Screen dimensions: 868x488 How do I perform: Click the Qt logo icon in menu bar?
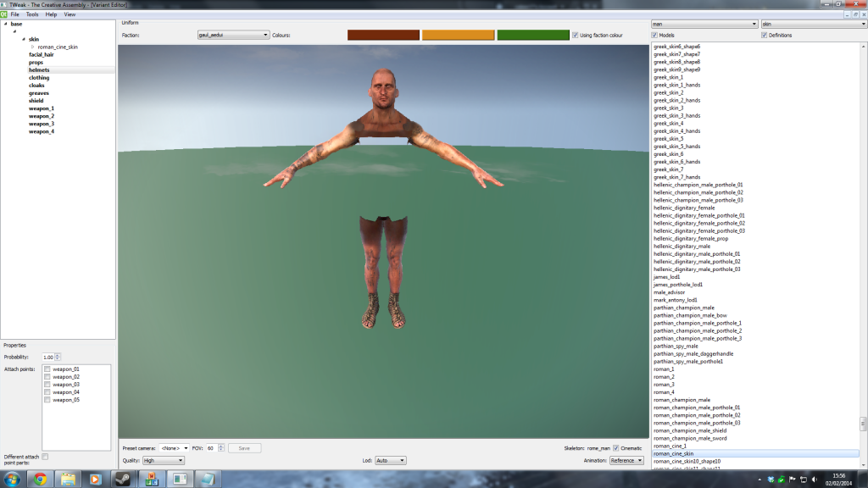[4, 14]
